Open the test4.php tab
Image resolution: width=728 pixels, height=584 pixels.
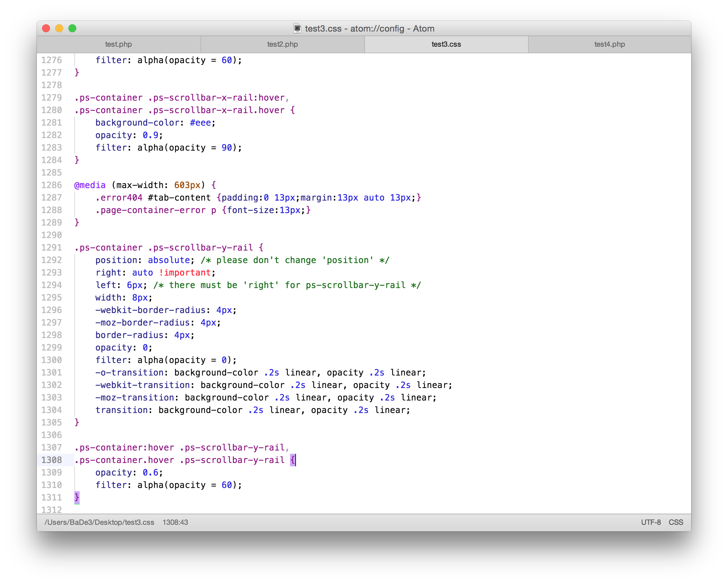point(610,44)
